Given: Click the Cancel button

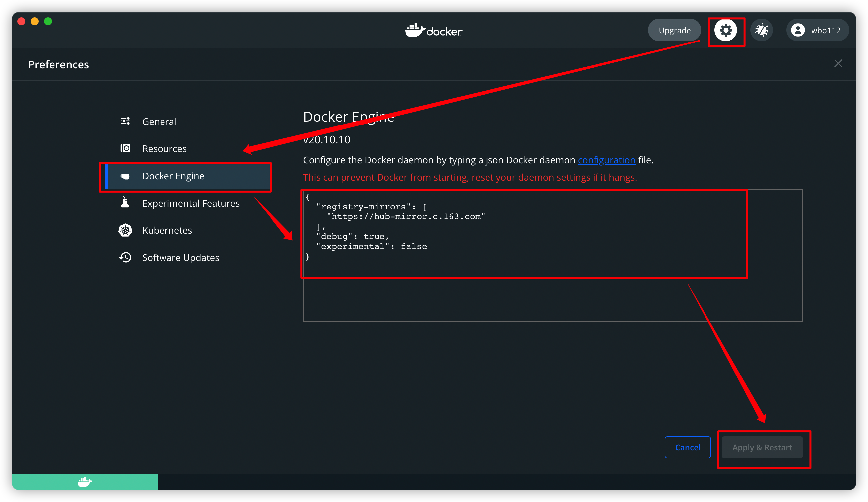Looking at the screenshot, I should (688, 447).
